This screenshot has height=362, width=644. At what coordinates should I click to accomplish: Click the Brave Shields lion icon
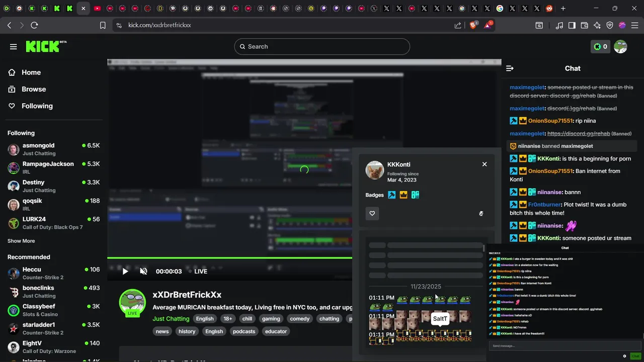[x=473, y=25]
